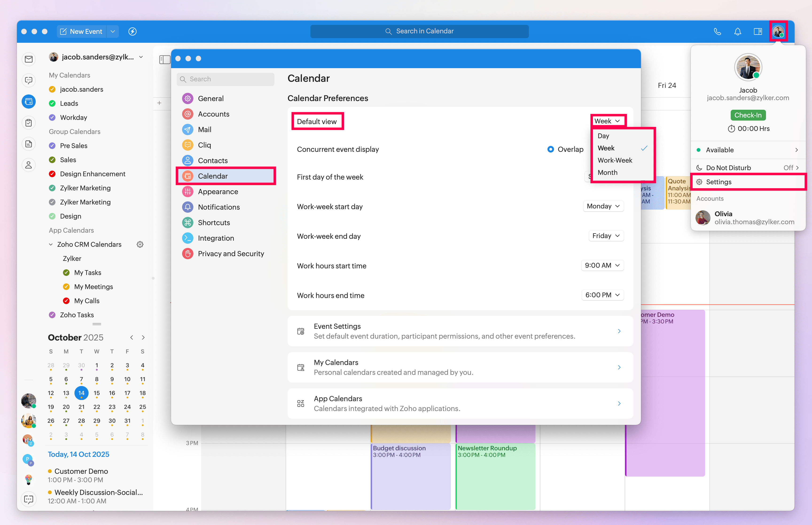Open the Work-week start day Monday dropdown
The width and height of the screenshot is (812, 525).
click(603, 206)
